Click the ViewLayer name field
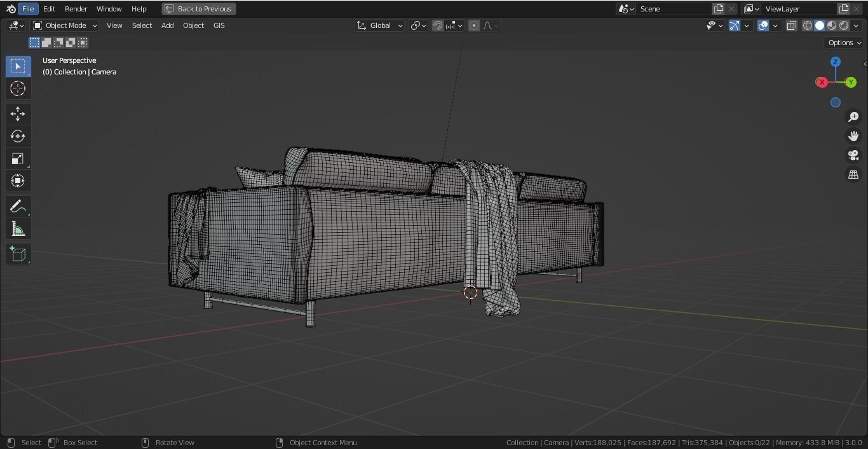 tap(799, 9)
